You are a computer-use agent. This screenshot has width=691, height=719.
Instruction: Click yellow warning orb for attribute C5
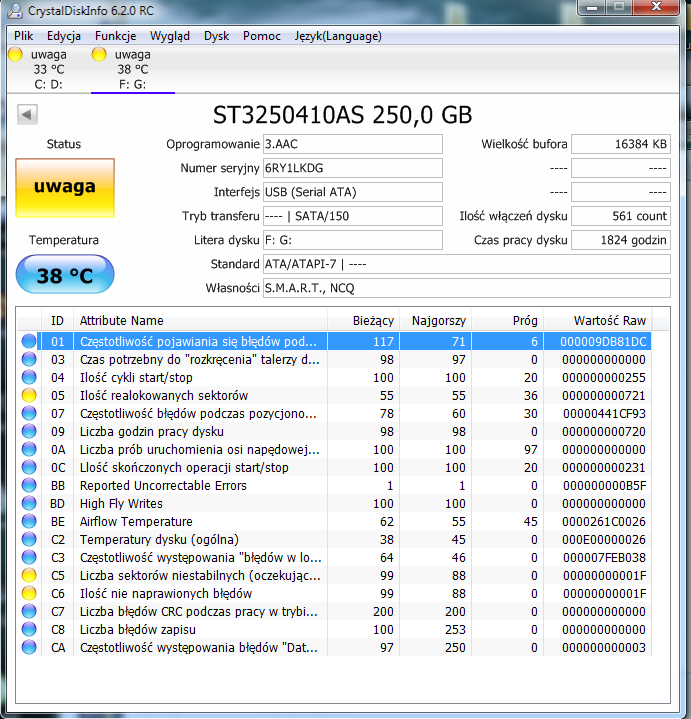click(x=29, y=575)
